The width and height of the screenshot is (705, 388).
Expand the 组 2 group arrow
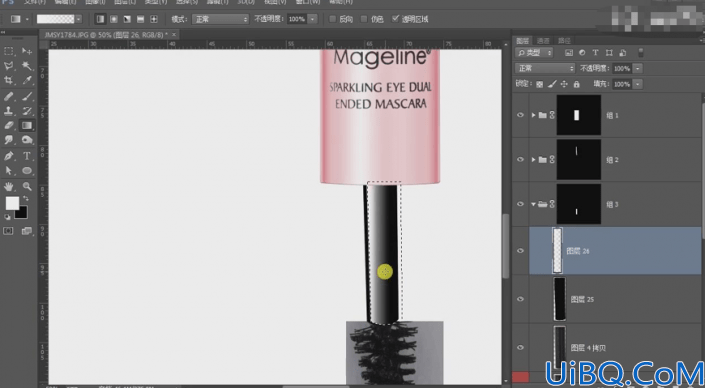pyautogui.click(x=533, y=160)
